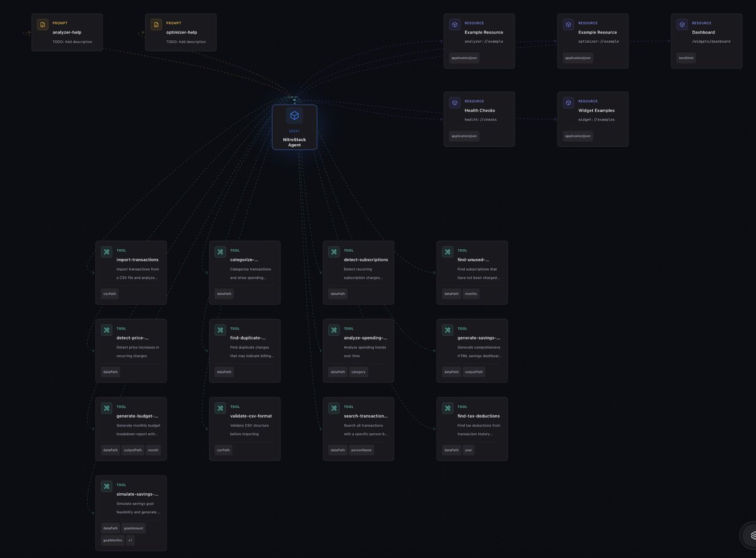This screenshot has height=558, width=756.
Task: Select the analyzer-help prompt title
Action: pyautogui.click(x=67, y=32)
